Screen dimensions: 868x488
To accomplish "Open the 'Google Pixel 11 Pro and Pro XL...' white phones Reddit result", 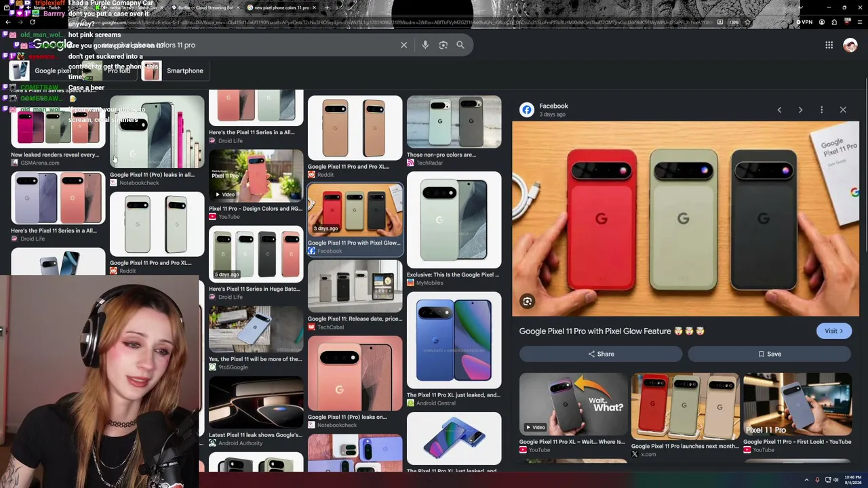I will (x=157, y=233).
